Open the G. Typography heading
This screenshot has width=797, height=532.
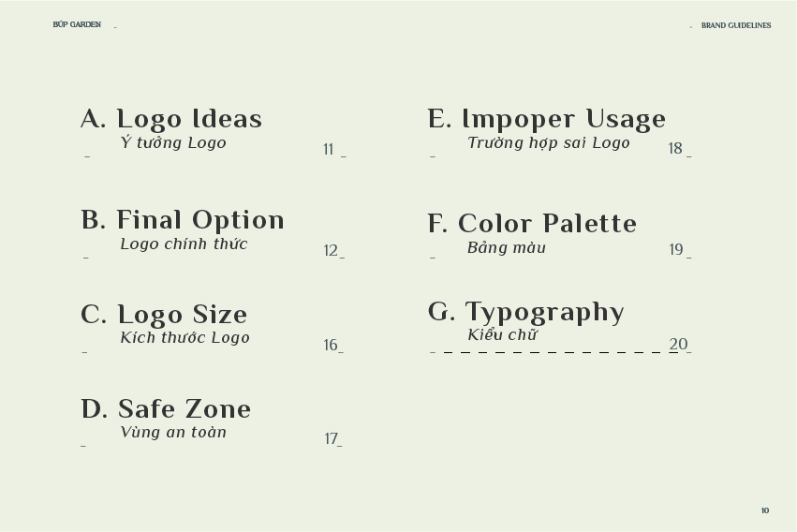525,312
